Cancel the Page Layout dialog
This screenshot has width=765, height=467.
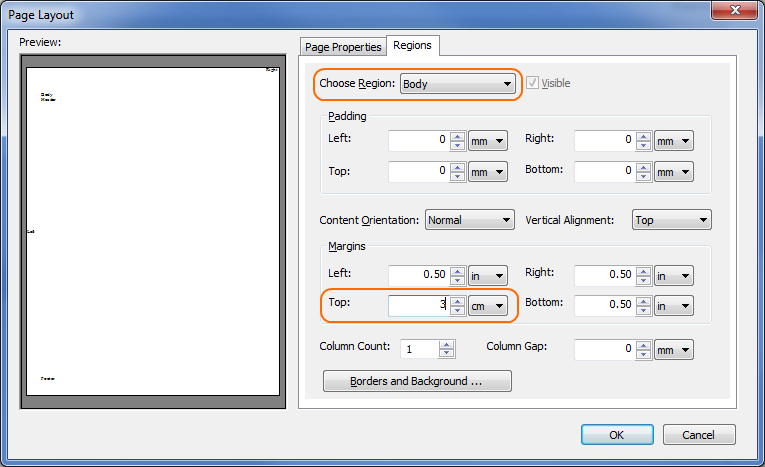pos(698,434)
